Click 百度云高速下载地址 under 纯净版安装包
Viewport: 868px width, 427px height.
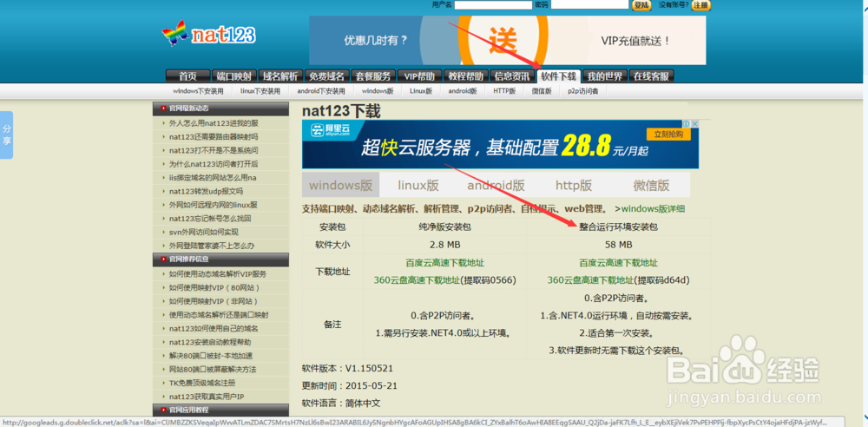tap(445, 262)
